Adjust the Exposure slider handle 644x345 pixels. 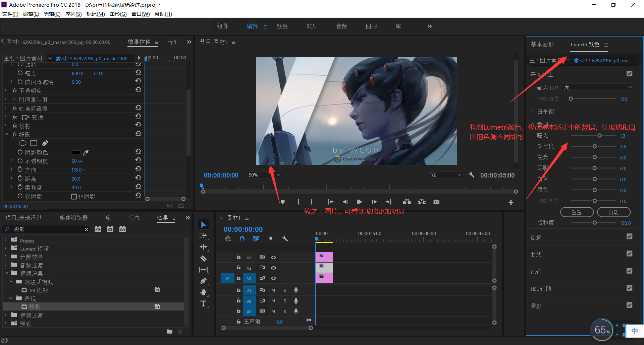[x=599, y=136]
